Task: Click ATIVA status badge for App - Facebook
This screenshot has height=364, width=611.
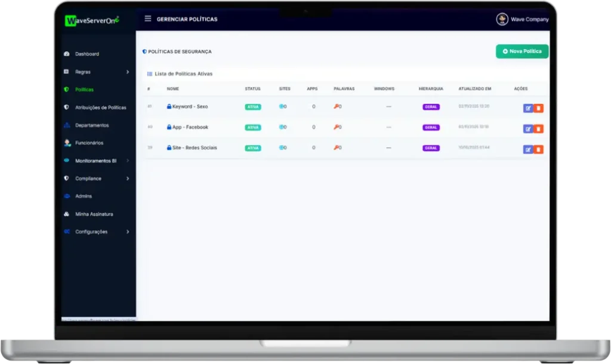Action: click(x=253, y=127)
